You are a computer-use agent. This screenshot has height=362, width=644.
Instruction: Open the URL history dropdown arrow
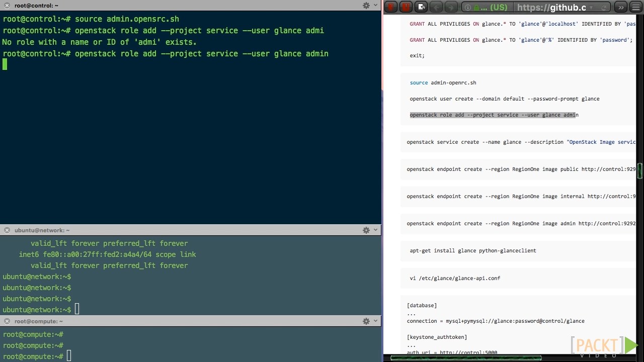pyautogui.click(x=591, y=8)
